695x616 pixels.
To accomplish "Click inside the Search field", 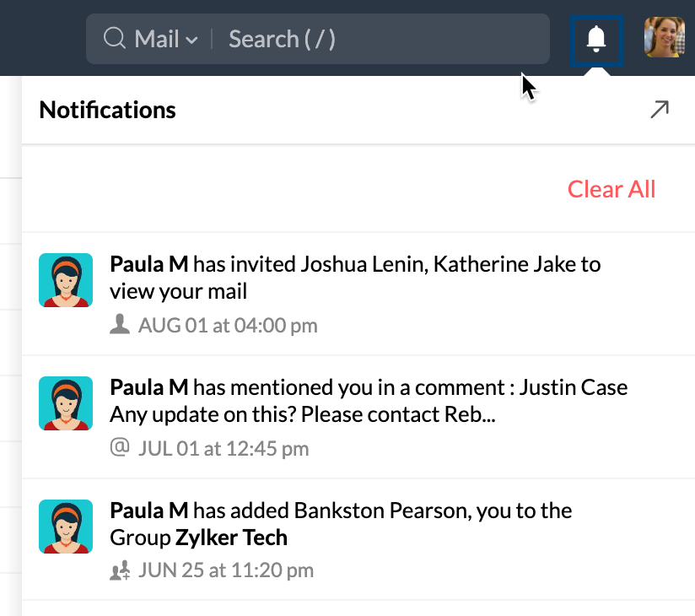I will pos(380,39).
